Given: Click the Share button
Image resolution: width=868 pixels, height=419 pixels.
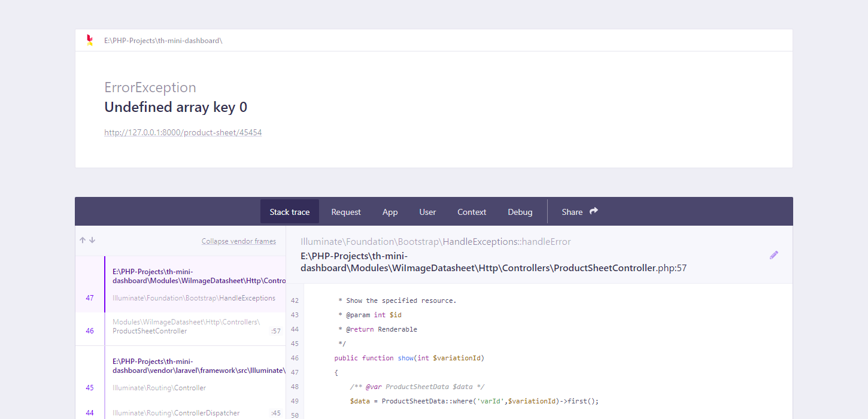Looking at the screenshot, I should coord(580,212).
